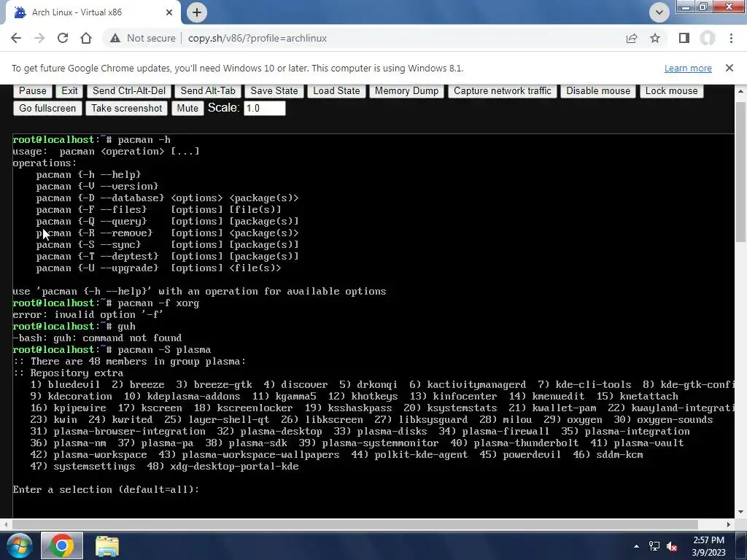Click the network tray icon
The height and width of the screenshot is (560, 747).
654,546
